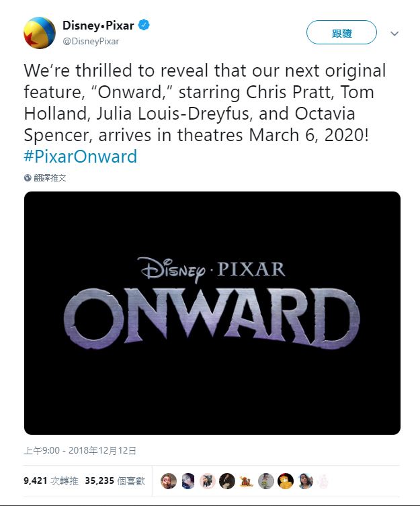The height and width of the screenshot is (506, 420).
Task: Open the fourth liker's avatar
Action: (227, 480)
